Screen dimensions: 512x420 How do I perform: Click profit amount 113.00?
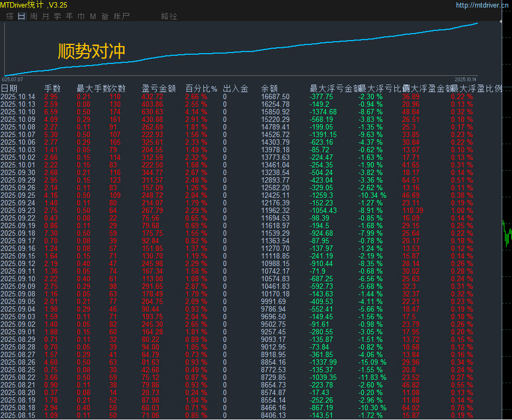(x=152, y=279)
